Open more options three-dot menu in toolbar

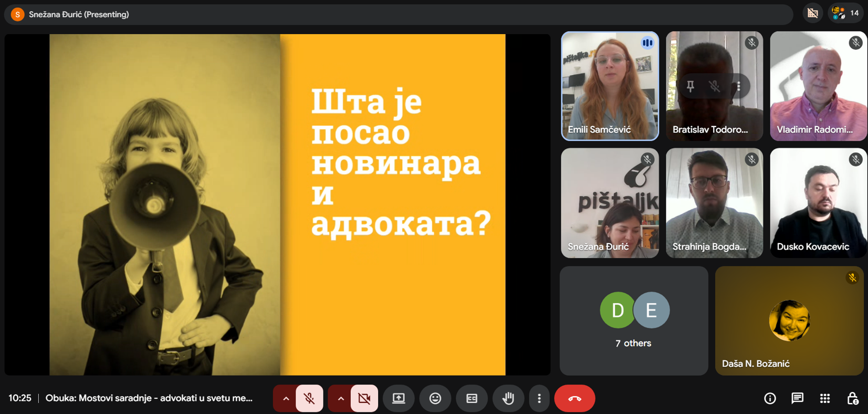[x=539, y=398]
